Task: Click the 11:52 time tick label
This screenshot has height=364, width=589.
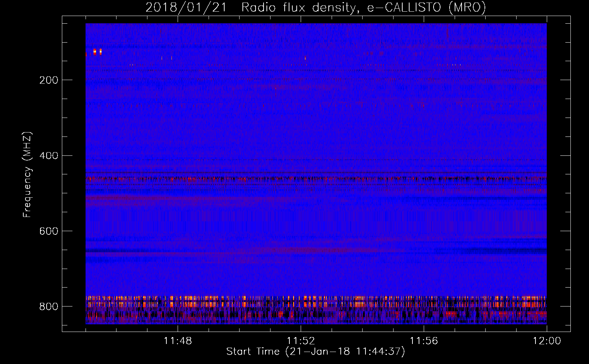Action: tap(301, 341)
